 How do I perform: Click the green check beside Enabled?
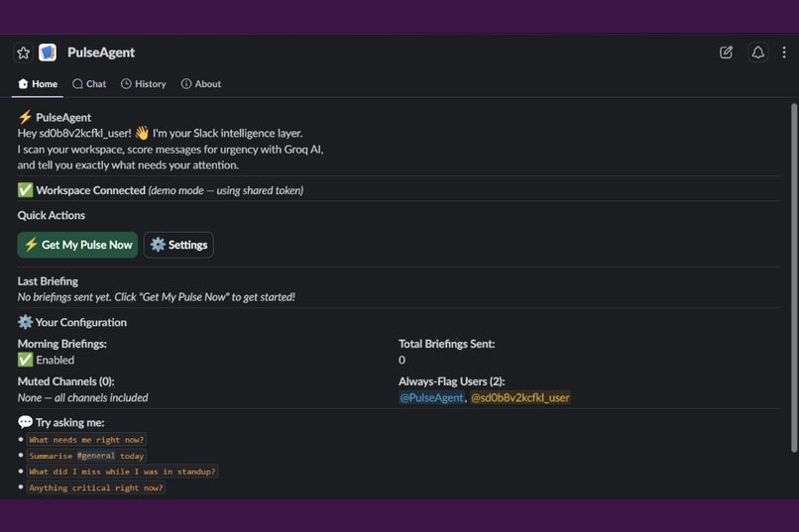tap(25, 360)
